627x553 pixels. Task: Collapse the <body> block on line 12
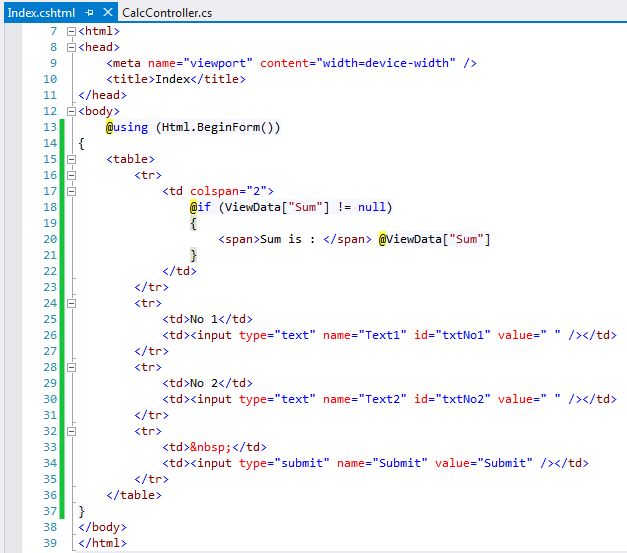click(71, 111)
